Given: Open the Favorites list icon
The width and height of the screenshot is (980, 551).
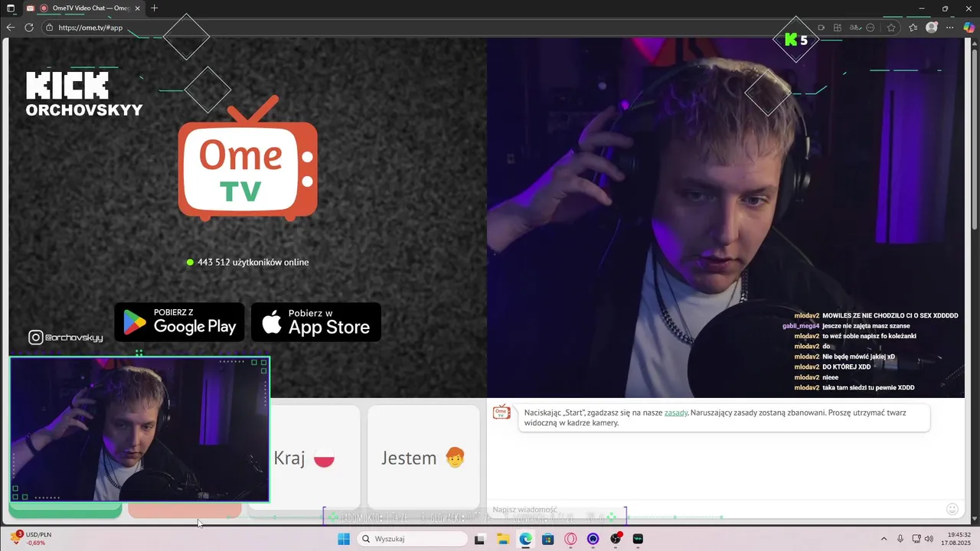Looking at the screenshot, I should pos(913,28).
